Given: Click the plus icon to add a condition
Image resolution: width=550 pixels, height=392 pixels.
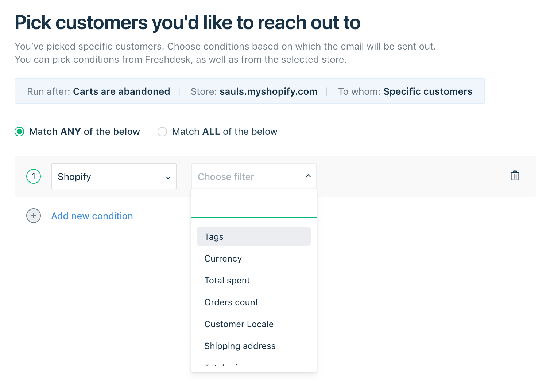Looking at the screenshot, I should tap(34, 216).
